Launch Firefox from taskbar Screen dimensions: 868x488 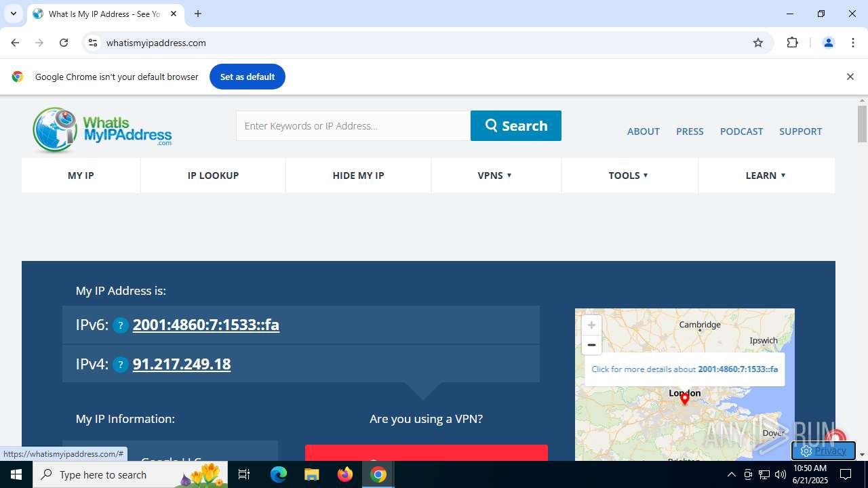pos(345,474)
